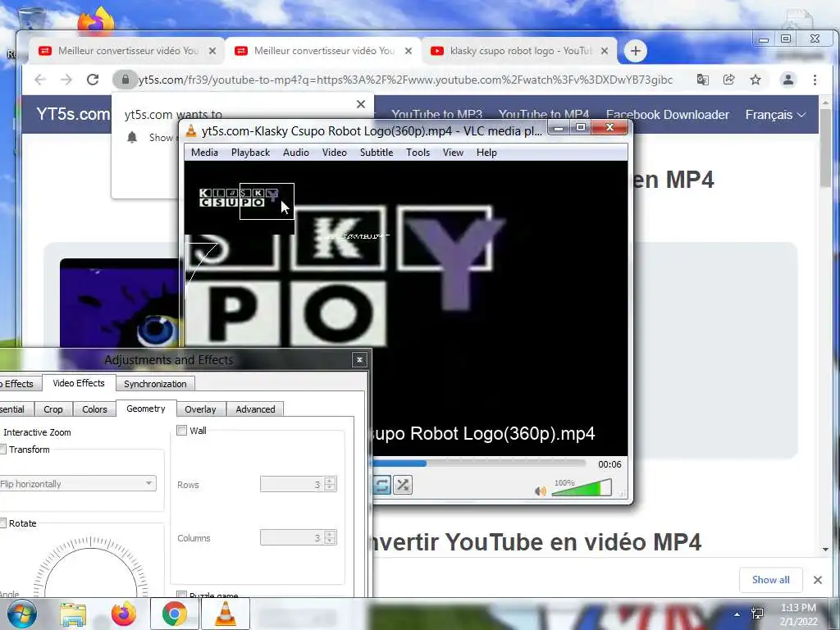The image size is (840, 630).
Task: Switch to the Overlay sub-tab
Action: [200, 409]
